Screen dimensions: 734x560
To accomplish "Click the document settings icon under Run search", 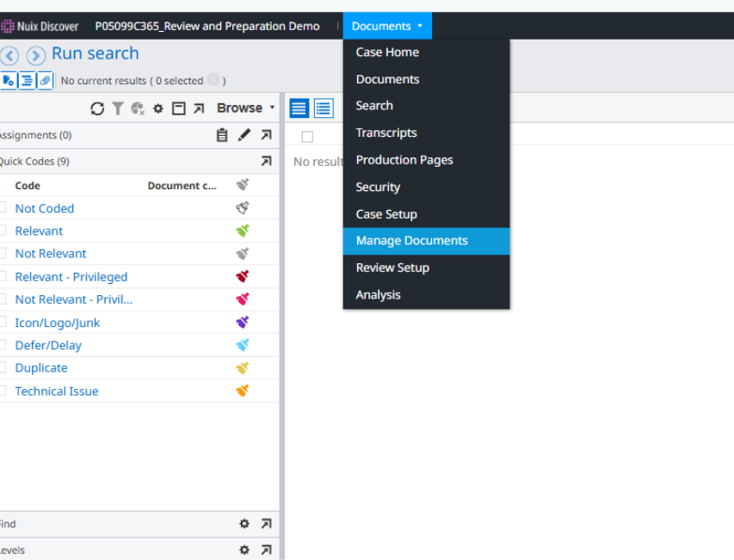I will (8, 81).
